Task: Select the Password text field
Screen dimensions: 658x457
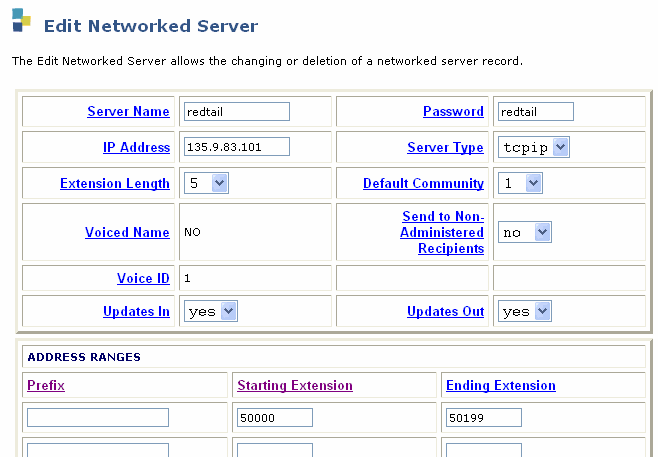Action: [x=535, y=112]
